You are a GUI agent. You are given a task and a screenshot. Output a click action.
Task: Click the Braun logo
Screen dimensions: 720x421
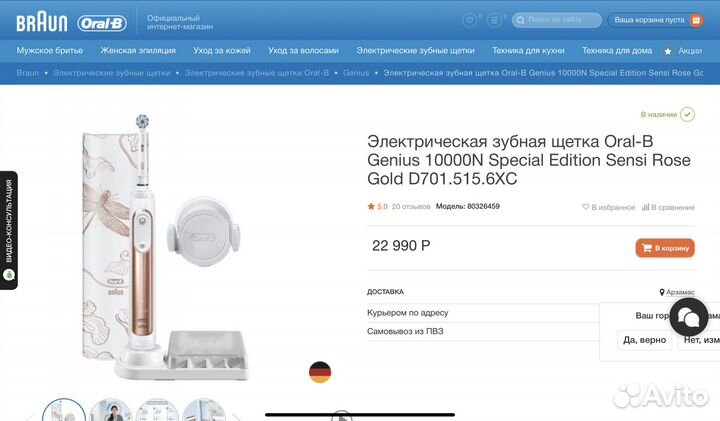[x=42, y=22]
